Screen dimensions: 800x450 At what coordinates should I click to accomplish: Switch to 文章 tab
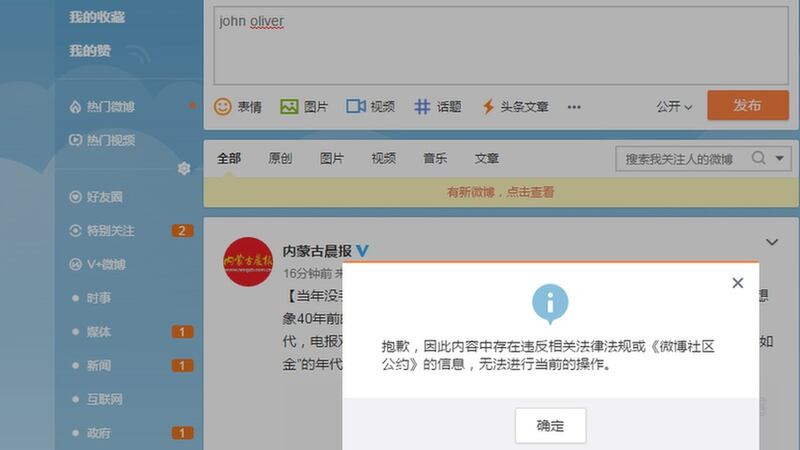(x=487, y=159)
